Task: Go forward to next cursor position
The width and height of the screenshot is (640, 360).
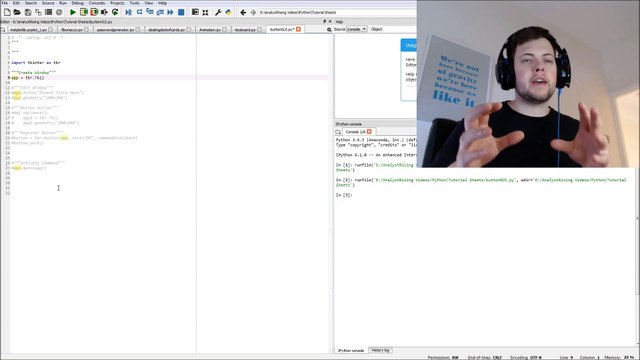Action: click(253, 12)
